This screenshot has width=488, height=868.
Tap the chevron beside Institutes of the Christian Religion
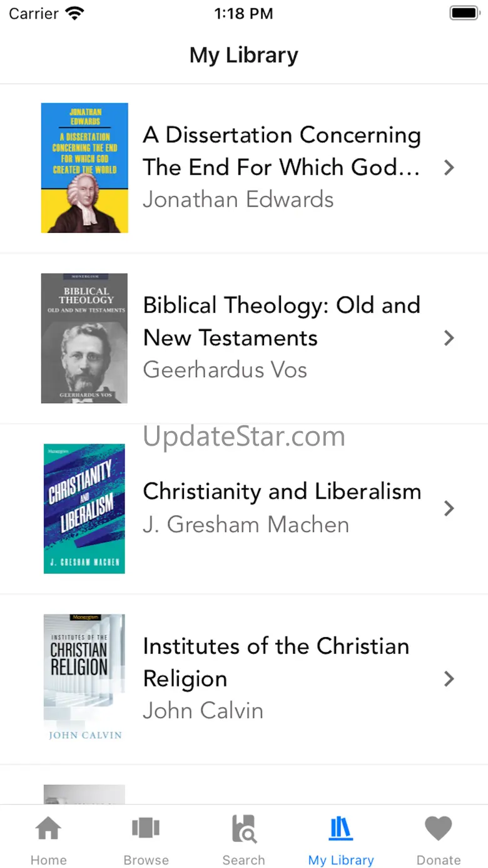449,678
